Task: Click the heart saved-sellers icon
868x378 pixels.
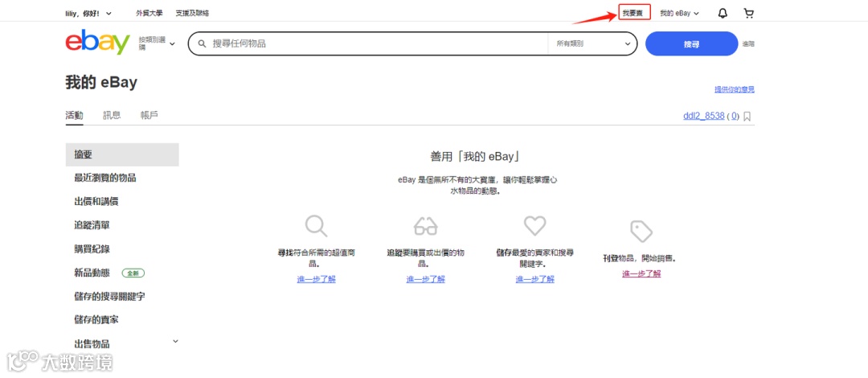Action: [x=534, y=225]
